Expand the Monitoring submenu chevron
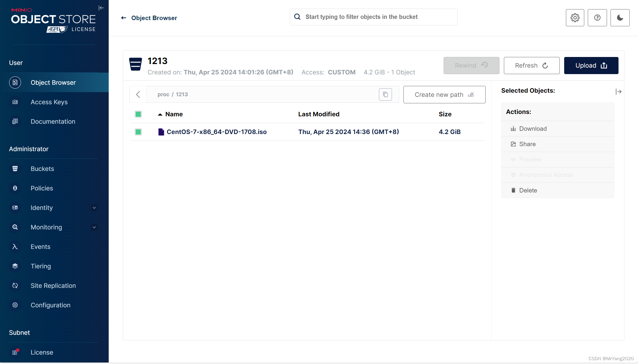Image resolution: width=638 pixels, height=364 pixels. click(x=94, y=227)
